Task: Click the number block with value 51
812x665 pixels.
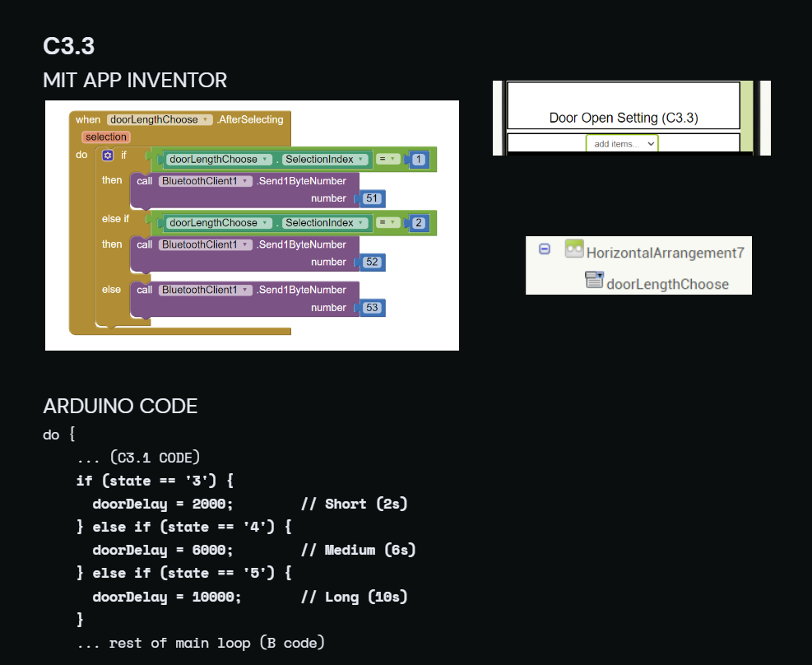Action: click(x=372, y=198)
